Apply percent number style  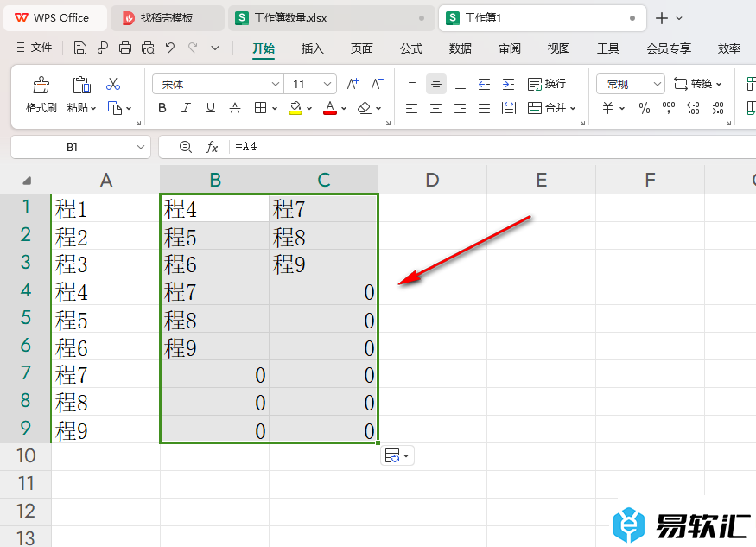click(645, 108)
